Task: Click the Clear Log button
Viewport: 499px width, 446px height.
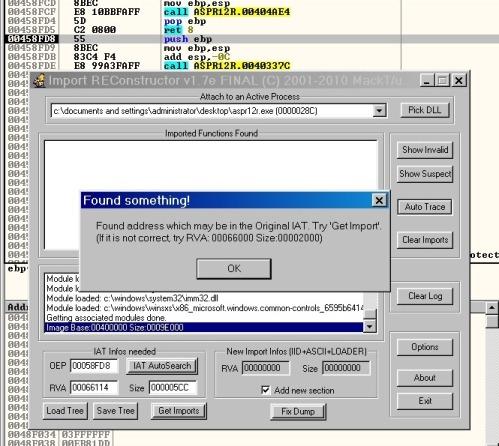Action: point(425,296)
